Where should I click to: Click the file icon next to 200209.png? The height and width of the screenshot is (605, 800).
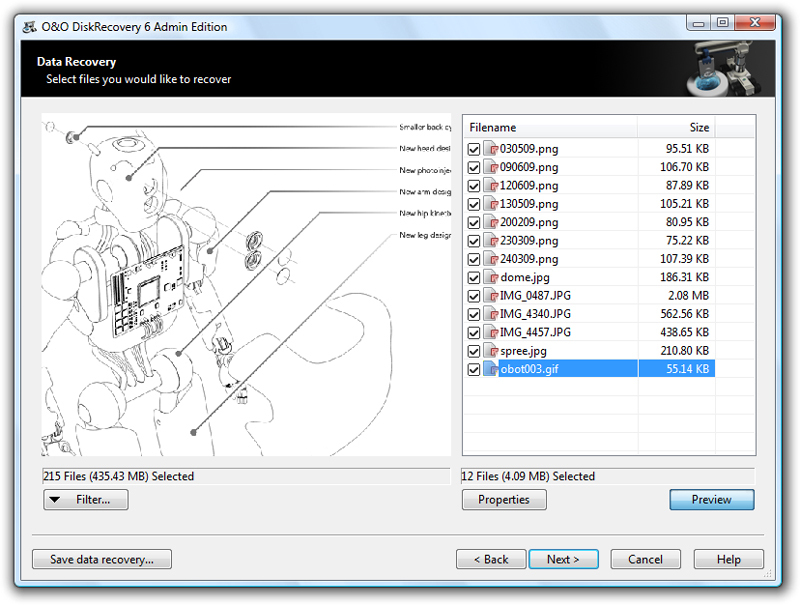(x=491, y=222)
